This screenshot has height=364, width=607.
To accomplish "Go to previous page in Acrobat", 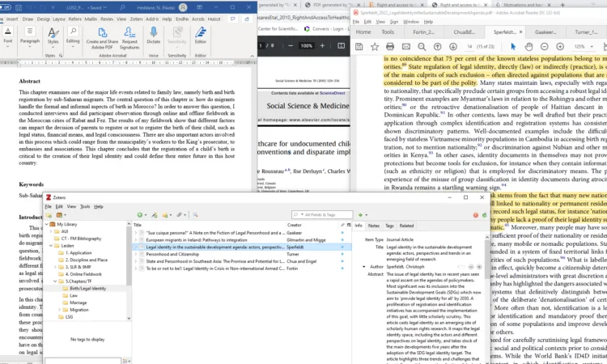I will tap(437, 46).
